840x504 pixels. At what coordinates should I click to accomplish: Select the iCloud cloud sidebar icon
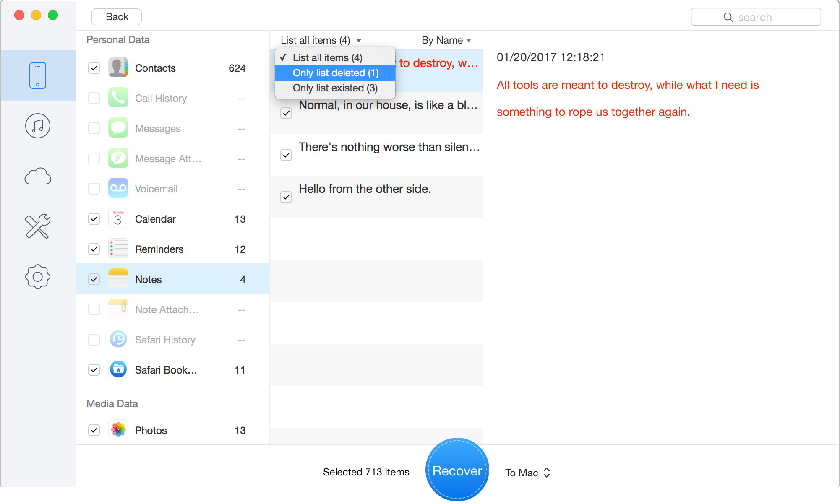[38, 176]
